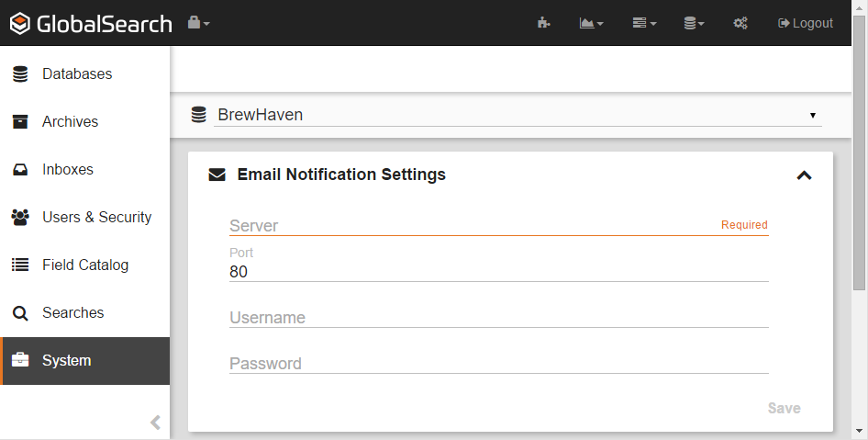Click the gears settings icon

click(740, 23)
